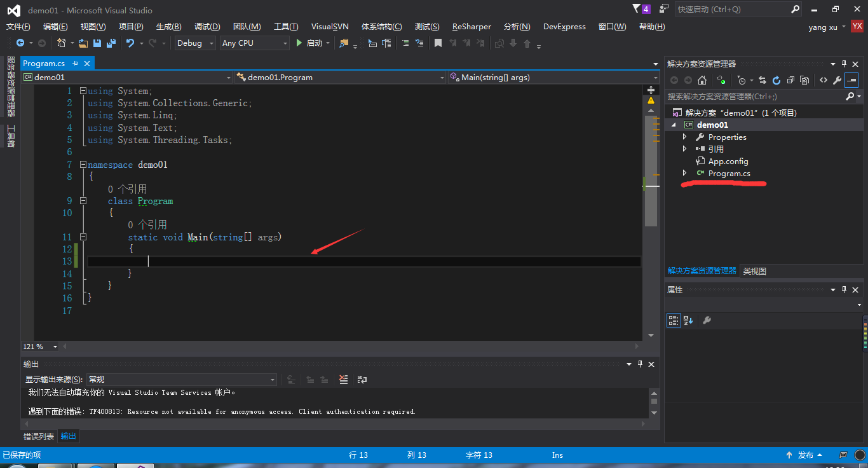Open the Debug configuration dropdown
The height and width of the screenshot is (468, 868).
[196, 43]
